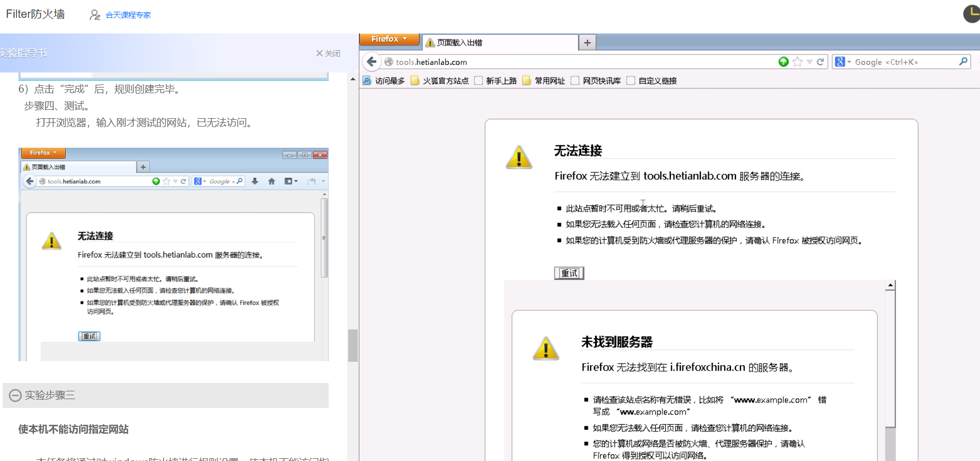Click the 此站点暂时不可用或者太忙 bullet text
Viewport: 980px width, 461px height.
point(641,208)
